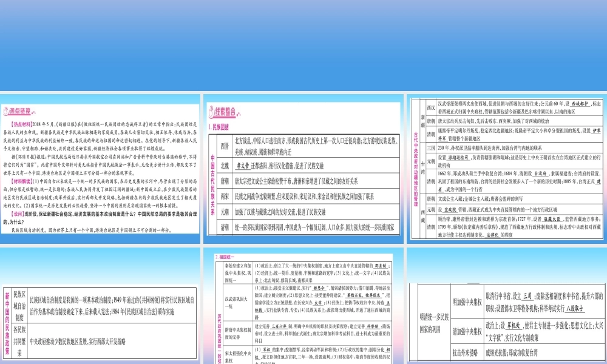Click the 热点链接 heading icon
Image resolution: width=607 pixels, height=364 pixels.
click(6, 112)
